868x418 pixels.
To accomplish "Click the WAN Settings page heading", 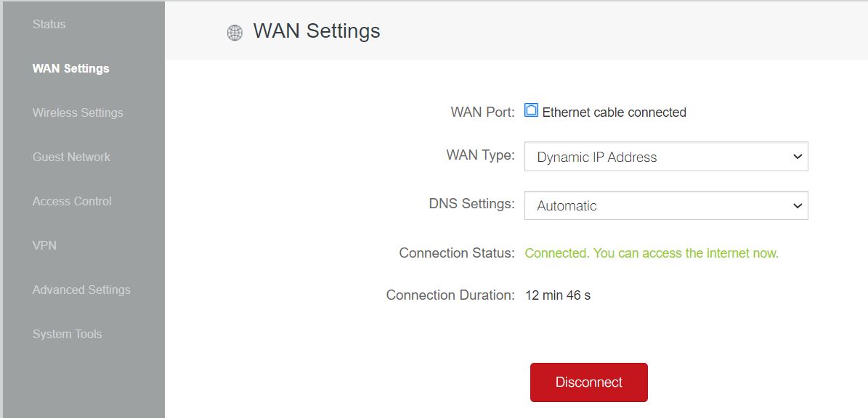I will pos(316,31).
